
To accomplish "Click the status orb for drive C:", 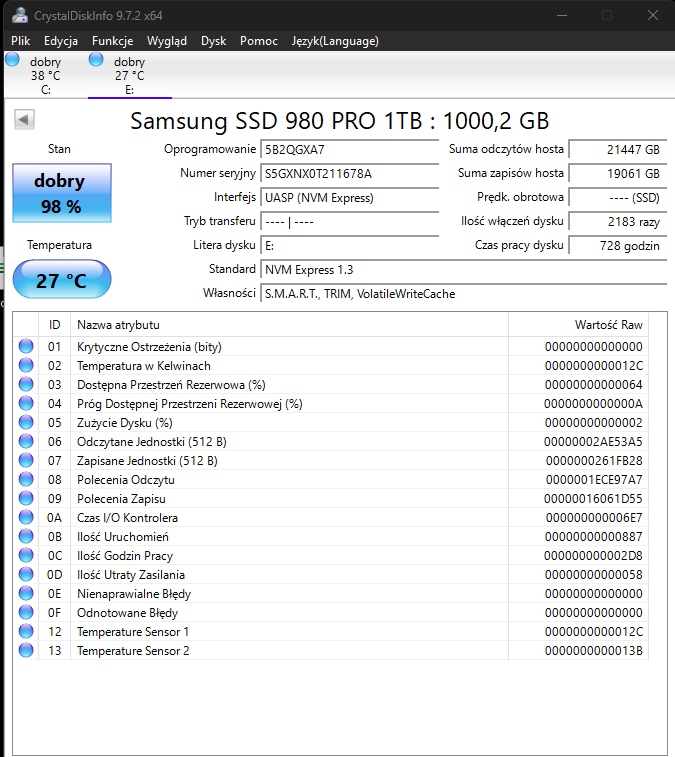I will pyautogui.click(x=12, y=60).
